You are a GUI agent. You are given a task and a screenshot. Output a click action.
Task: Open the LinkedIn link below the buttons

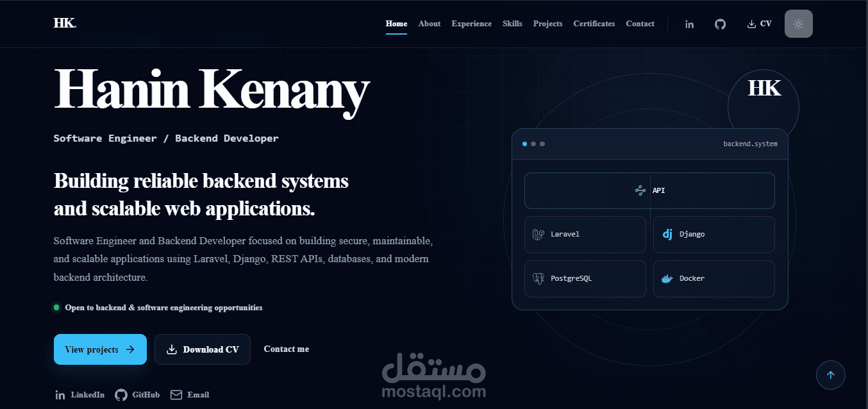coord(79,395)
